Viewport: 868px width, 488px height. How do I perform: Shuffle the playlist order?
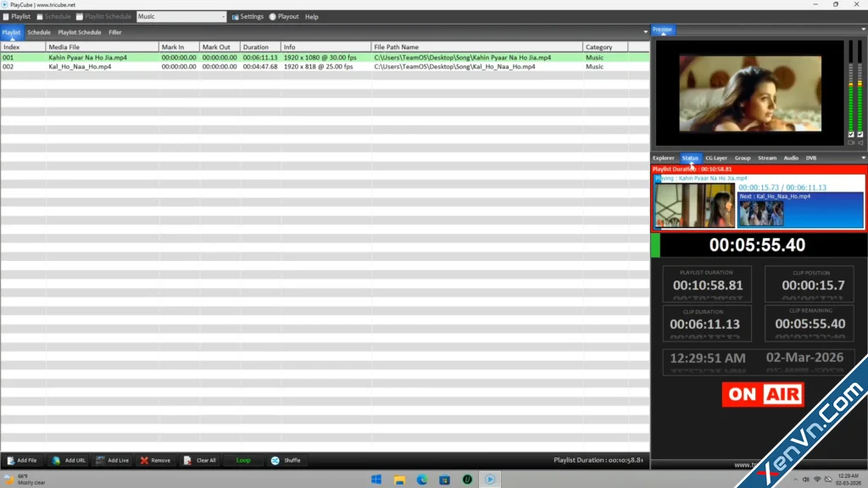click(286, 460)
